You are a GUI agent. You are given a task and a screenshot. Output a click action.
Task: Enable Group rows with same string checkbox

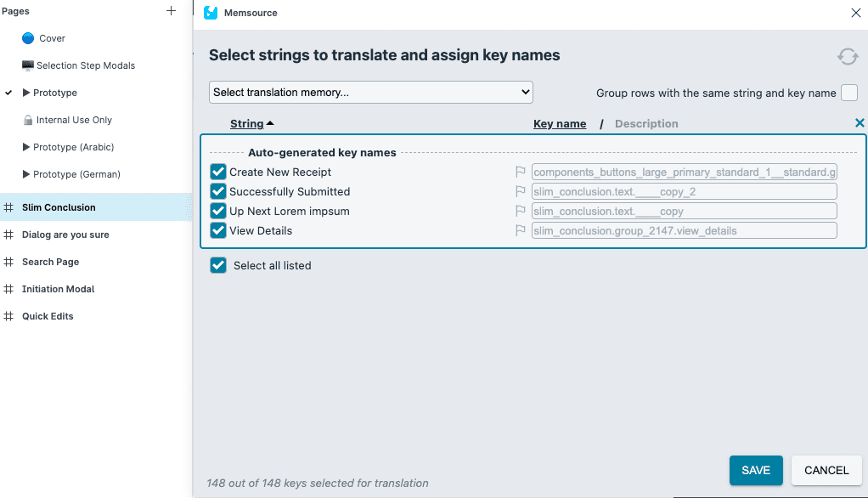(x=849, y=93)
